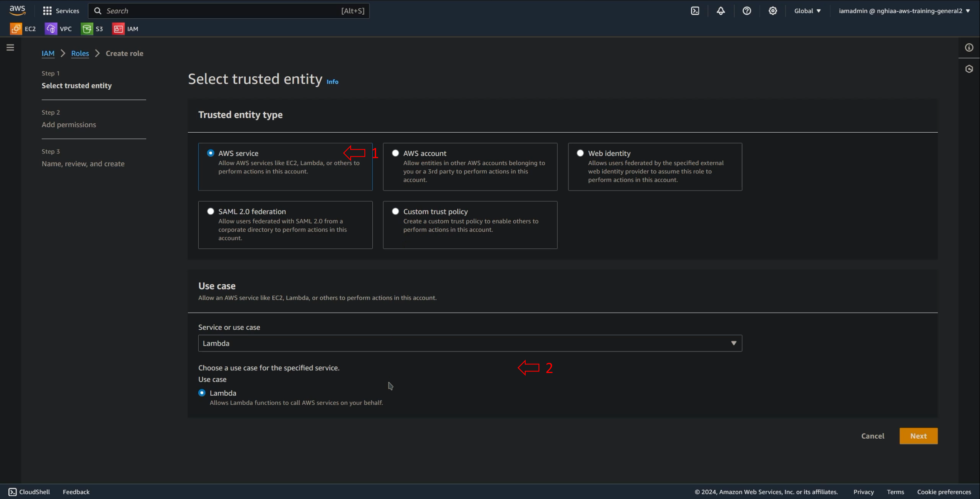The height and width of the screenshot is (499, 980).
Task: Open Feedback in footer
Action: click(x=76, y=492)
